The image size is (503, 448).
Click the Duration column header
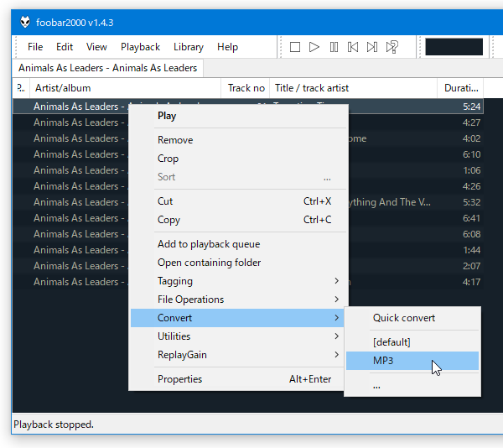[460, 88]
